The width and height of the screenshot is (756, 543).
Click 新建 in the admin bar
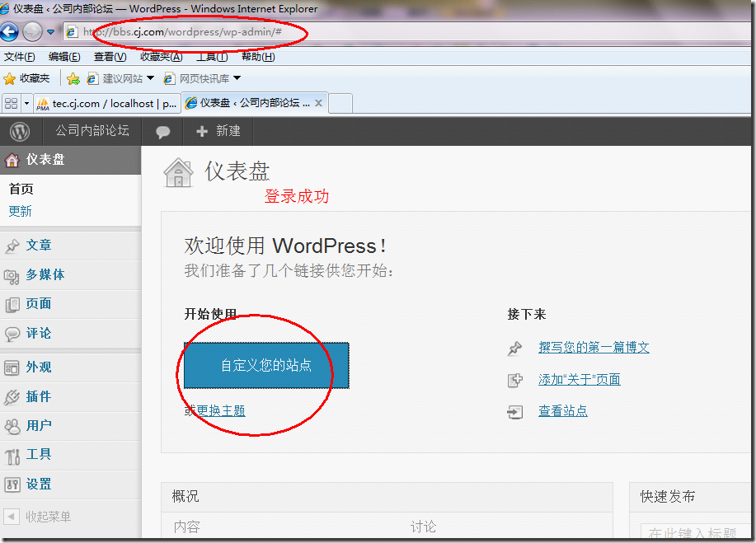pyautogui.click(x=218, y=131)
